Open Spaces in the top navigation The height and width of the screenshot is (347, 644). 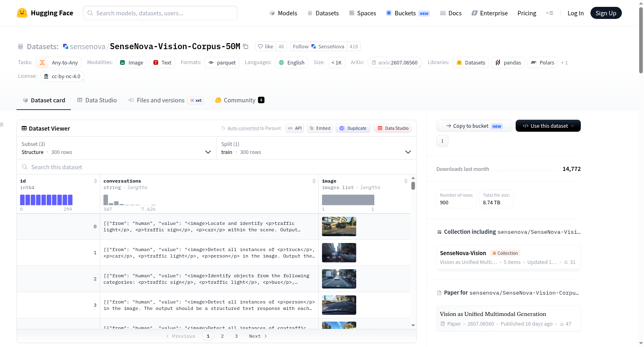point(363,13)
